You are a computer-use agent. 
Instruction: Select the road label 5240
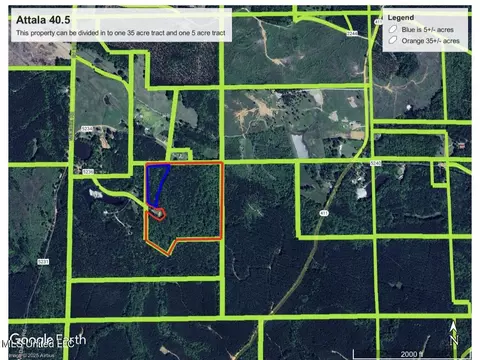[376, 163]
